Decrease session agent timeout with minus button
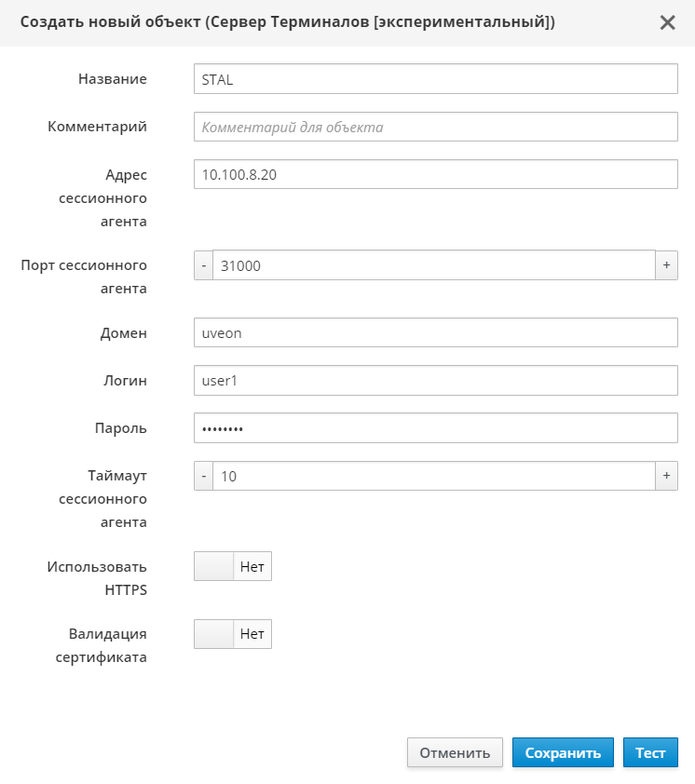This screenshot has width=695, height=784. point(203,476)
